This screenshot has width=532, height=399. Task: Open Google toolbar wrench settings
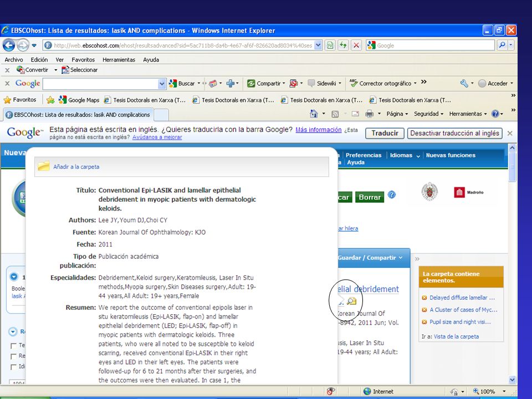coord(464,84)
